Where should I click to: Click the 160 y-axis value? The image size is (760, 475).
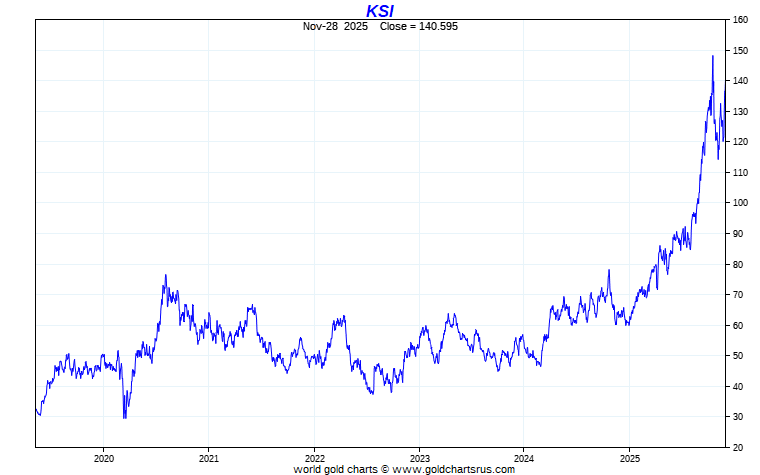click(741, 20)
